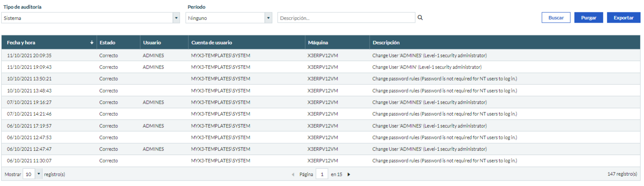The height and width of the screenshot is (186, 644).
Task: Select the Change User 'ADMIN' entry
Action: pos(427,67)
